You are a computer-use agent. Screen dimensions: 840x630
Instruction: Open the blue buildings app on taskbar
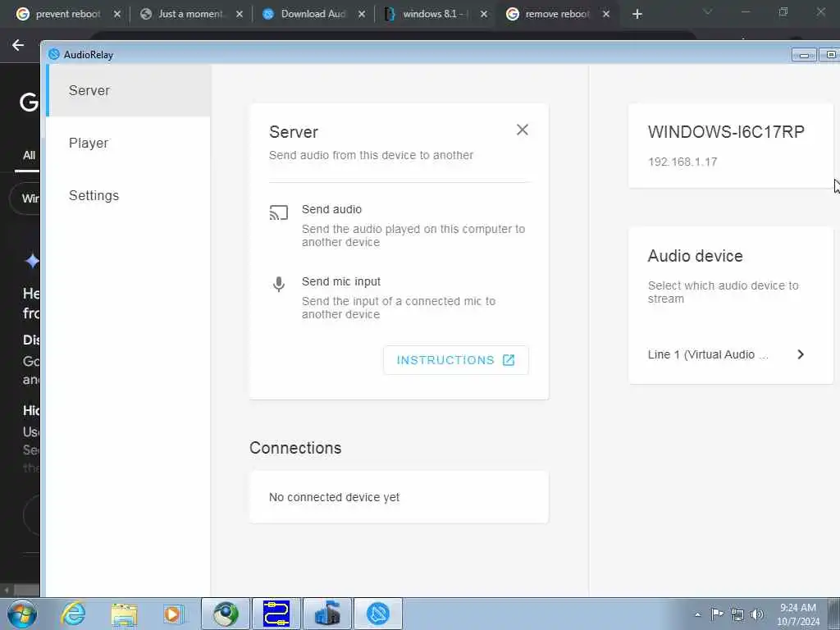(x=327, y=614)
